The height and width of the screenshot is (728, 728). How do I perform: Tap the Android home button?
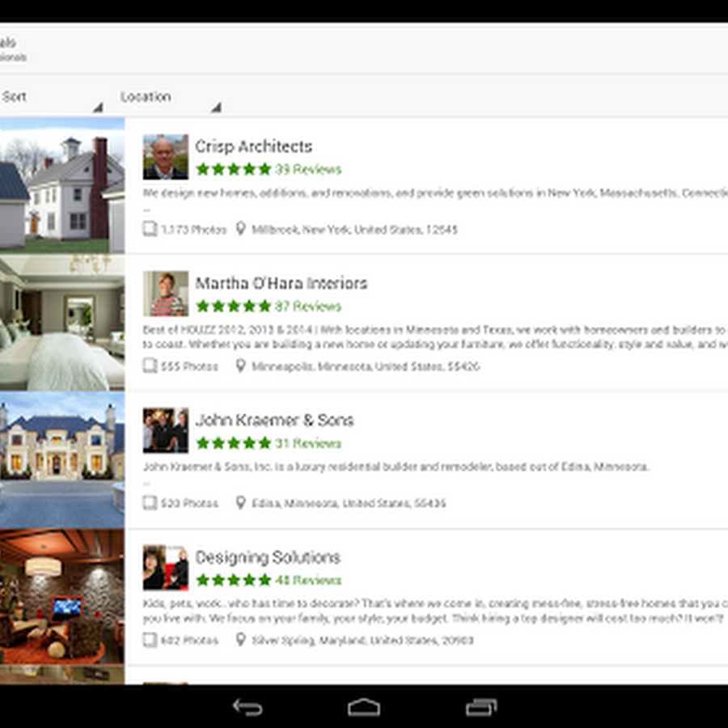click(x=364, y=707)
